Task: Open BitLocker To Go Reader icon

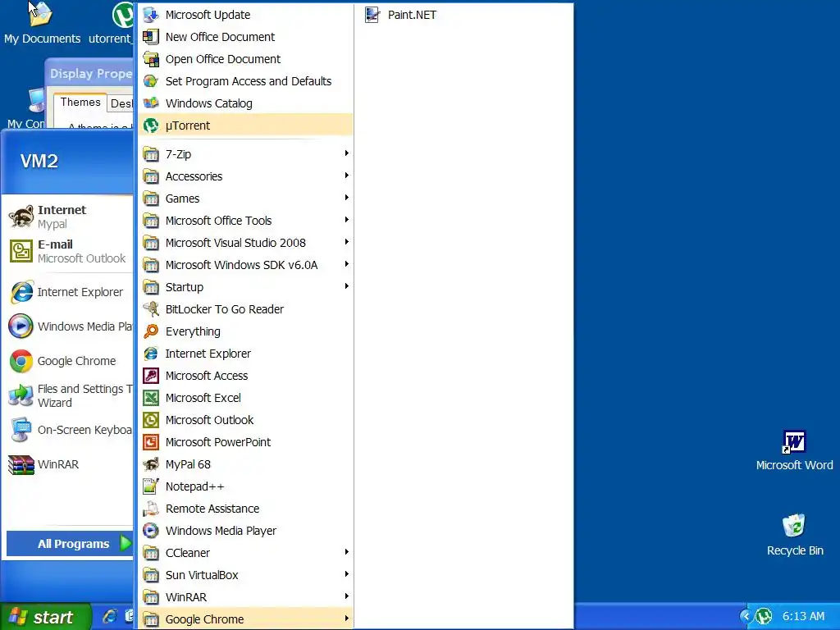Action: point(151,309)
